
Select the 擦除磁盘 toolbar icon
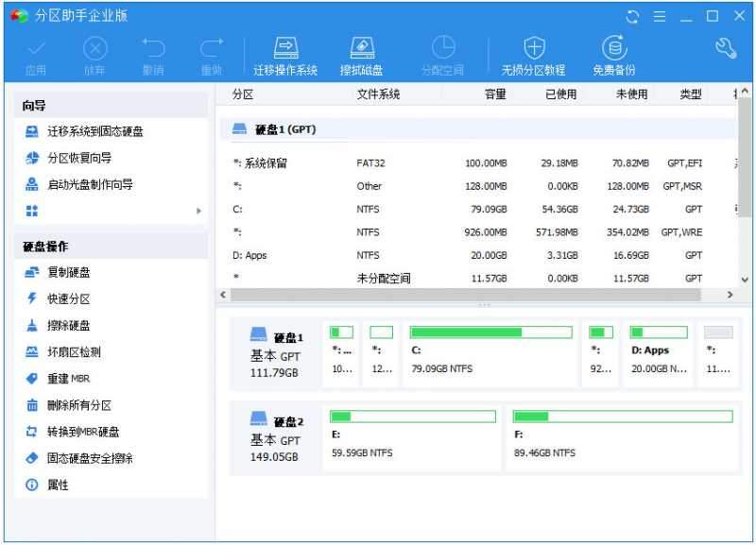(x=363, y=52)
